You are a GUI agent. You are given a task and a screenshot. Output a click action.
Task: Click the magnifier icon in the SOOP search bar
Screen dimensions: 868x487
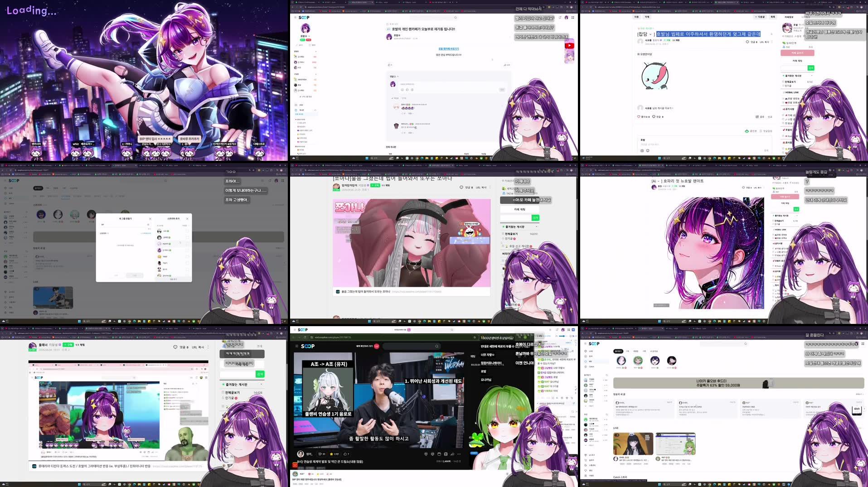click(455, 18)
